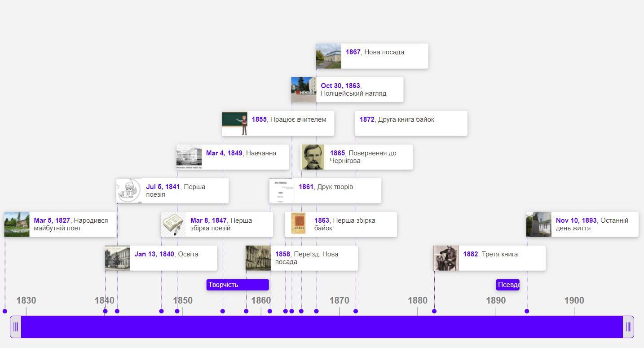644x348 pixels.
Task: Open the book cover image for 1863 байок
Action: click(x=297, y=225)
